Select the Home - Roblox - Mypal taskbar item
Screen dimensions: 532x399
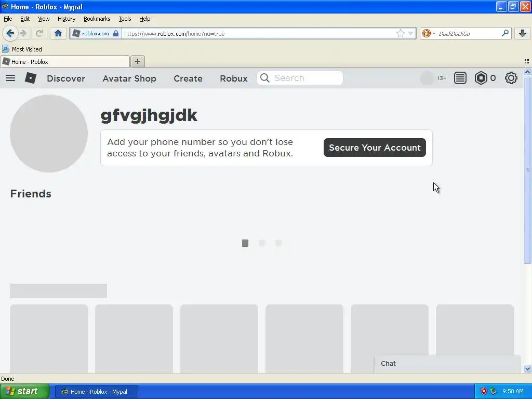[x=97, y=392]
